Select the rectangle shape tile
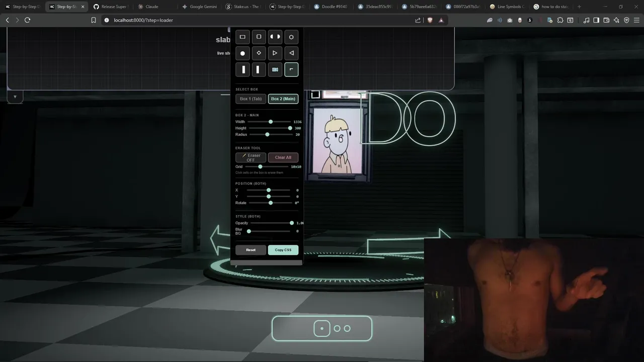 [x=243, y=37]
